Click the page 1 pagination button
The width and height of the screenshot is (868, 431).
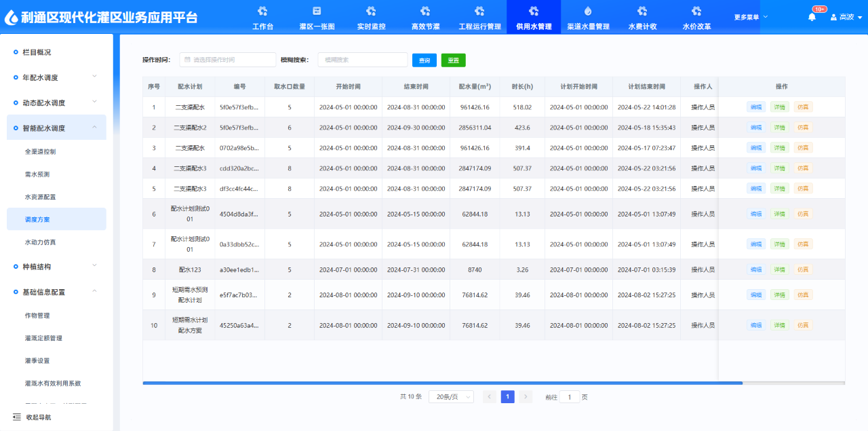tap(507, 397)
